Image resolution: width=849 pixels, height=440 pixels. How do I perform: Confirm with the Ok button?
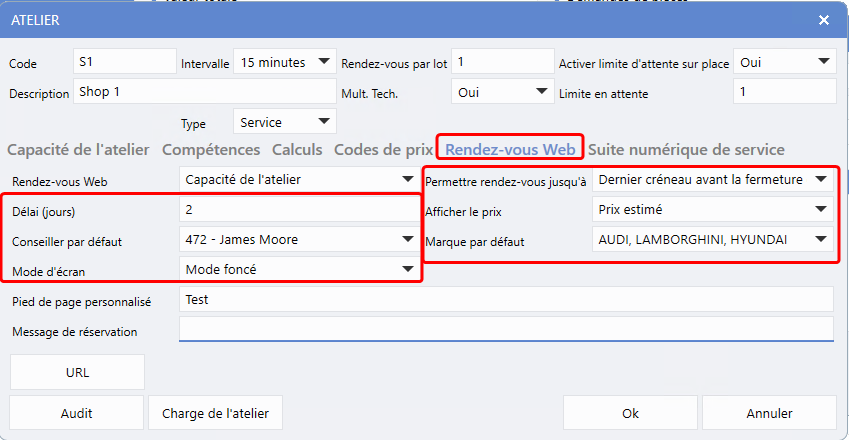pyautogui.click(x=630, y=413)
